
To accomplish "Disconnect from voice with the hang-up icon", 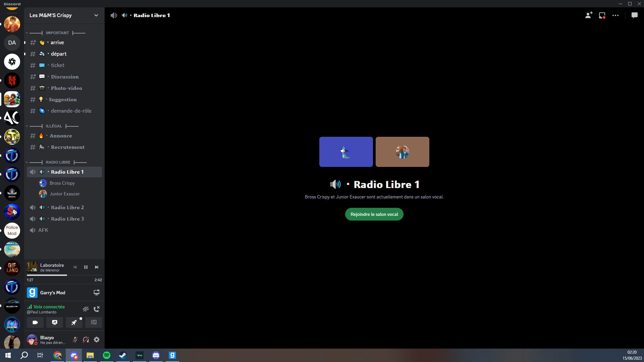I will click(x=97, y=309).
